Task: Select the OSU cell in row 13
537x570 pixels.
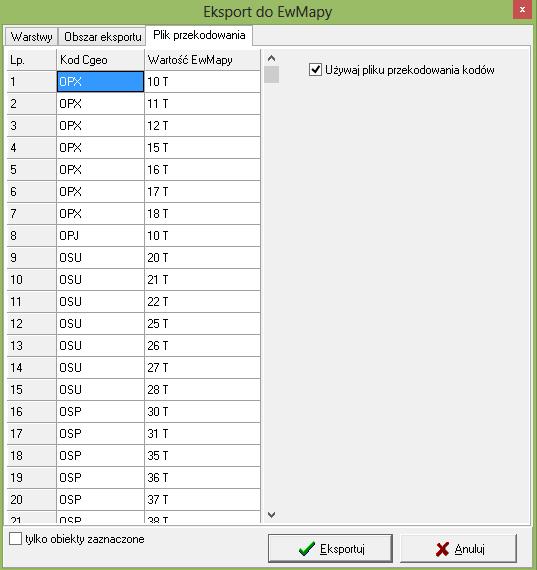Action: click(x=100, y=346)
